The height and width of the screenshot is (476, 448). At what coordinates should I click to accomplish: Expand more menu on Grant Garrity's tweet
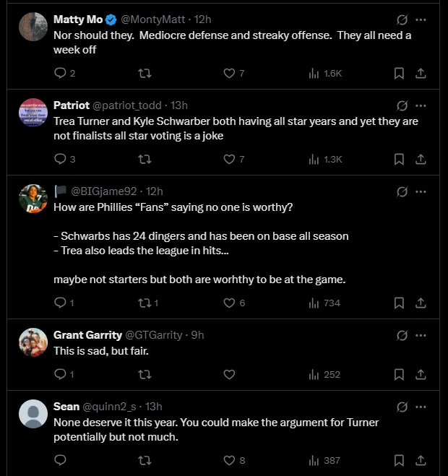421,335
